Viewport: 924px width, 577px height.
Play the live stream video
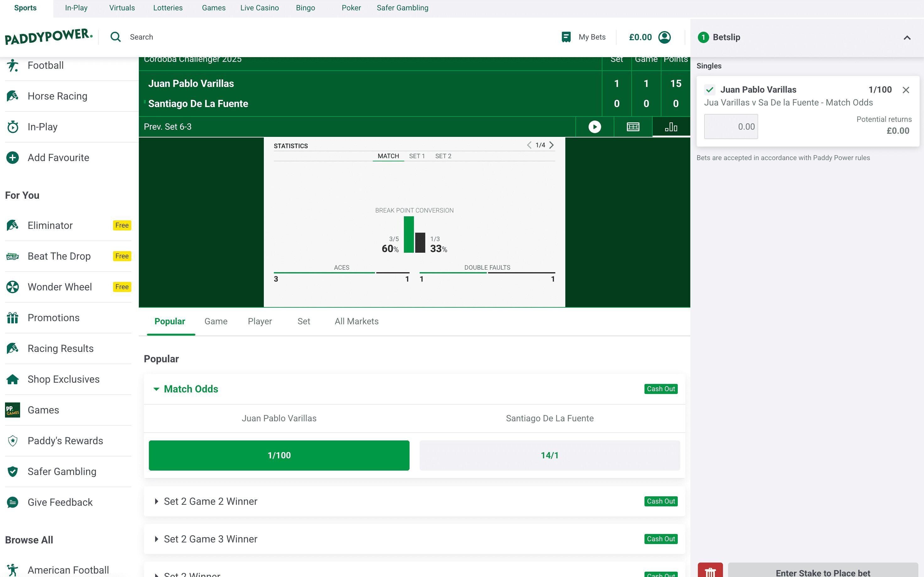(x=595, y=127)
